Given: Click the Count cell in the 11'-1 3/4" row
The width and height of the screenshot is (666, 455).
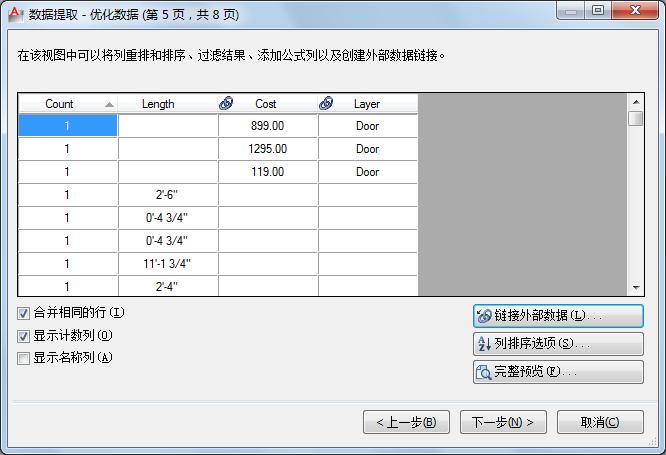Looking at the screenshot, I should point(68,263).
